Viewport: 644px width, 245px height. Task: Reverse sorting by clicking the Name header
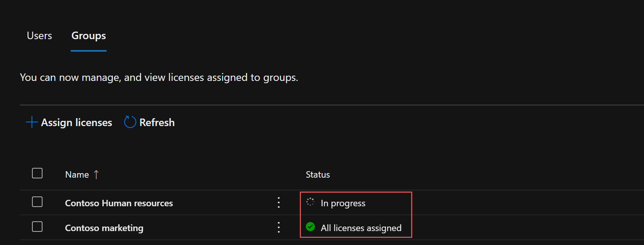tap(77, 174)
